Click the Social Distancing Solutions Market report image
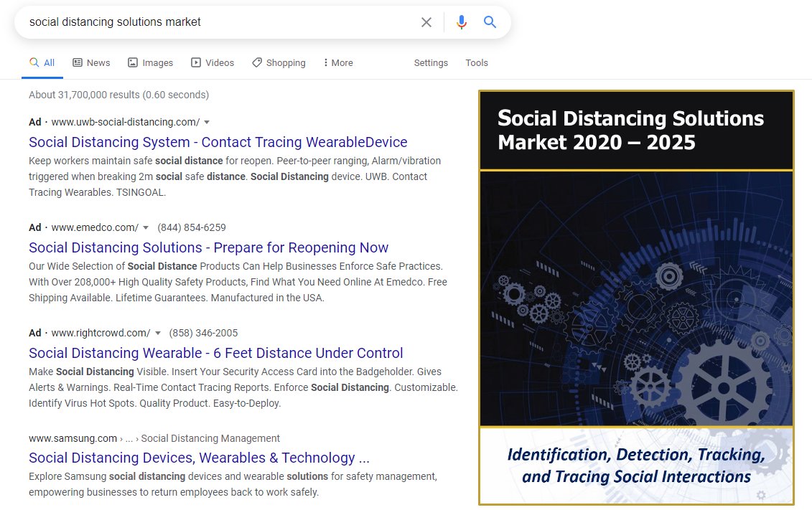The image size is (812, 510). pyautogui.click(x=636, y=298)
